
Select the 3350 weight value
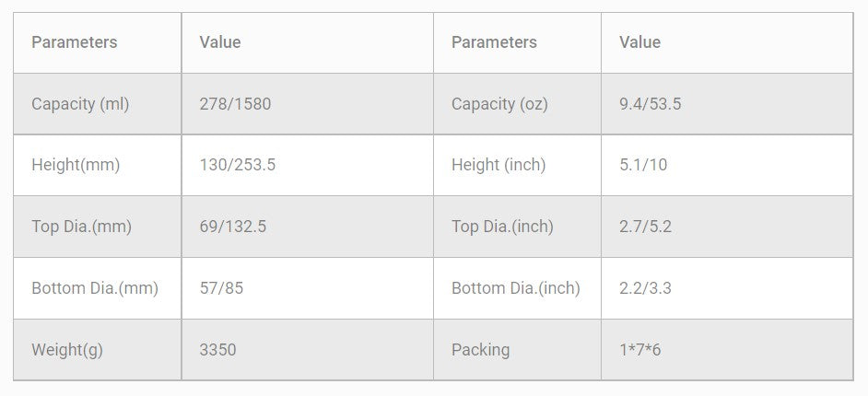(x=217, y=350)
